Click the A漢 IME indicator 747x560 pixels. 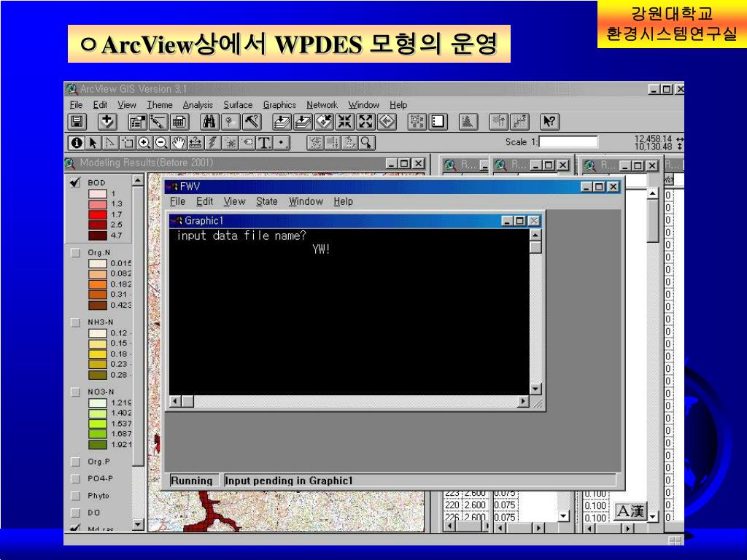630,511
